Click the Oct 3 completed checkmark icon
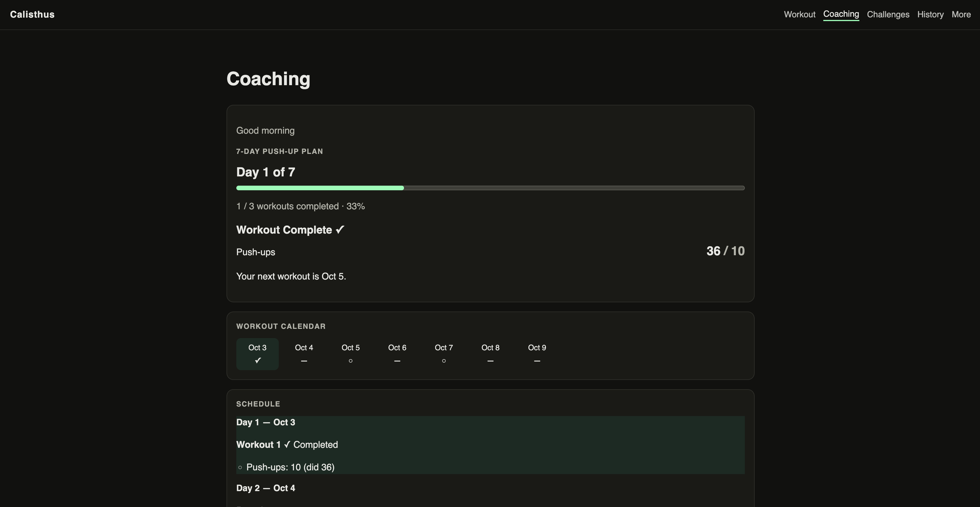 coord(258,360)
